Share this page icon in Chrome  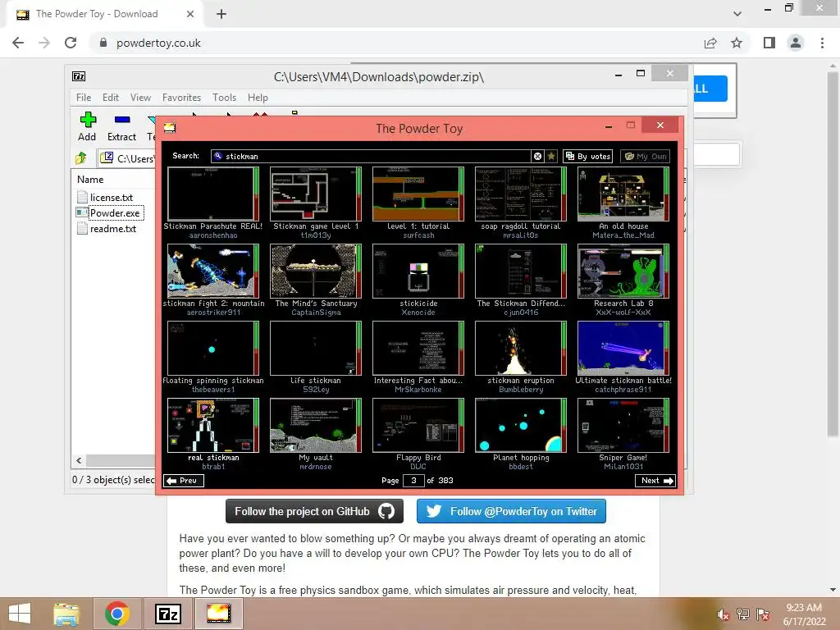coord(710,43)
